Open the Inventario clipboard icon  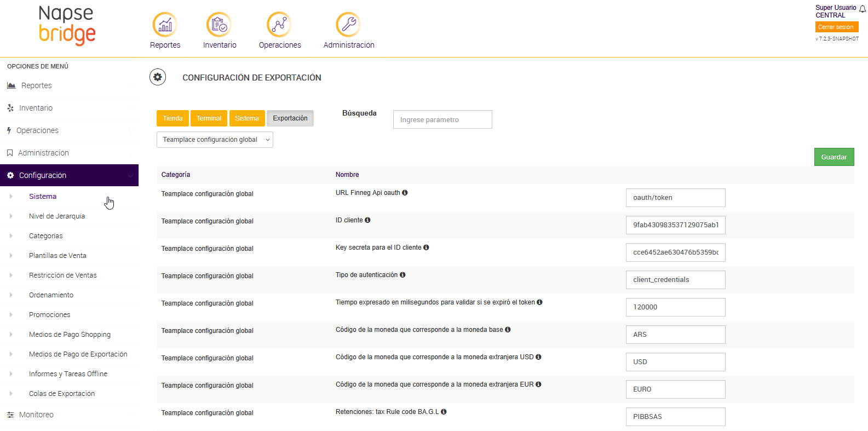point(219,25)
